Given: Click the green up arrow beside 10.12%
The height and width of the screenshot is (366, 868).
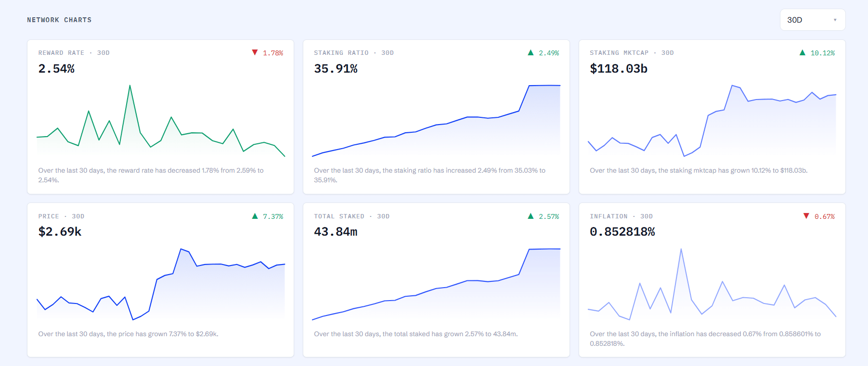Looking at the screenshot, I should pyautogui.click(x=803, y=52).
